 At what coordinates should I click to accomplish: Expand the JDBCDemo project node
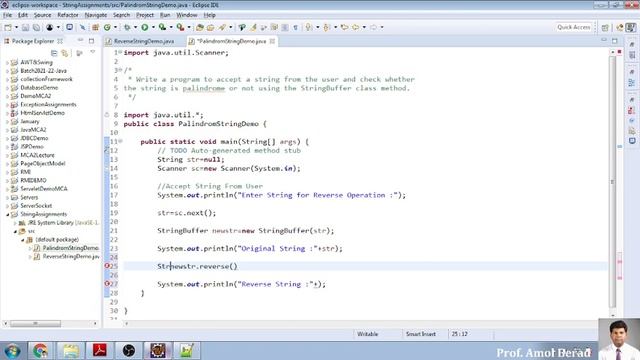(x=7, y=138)
